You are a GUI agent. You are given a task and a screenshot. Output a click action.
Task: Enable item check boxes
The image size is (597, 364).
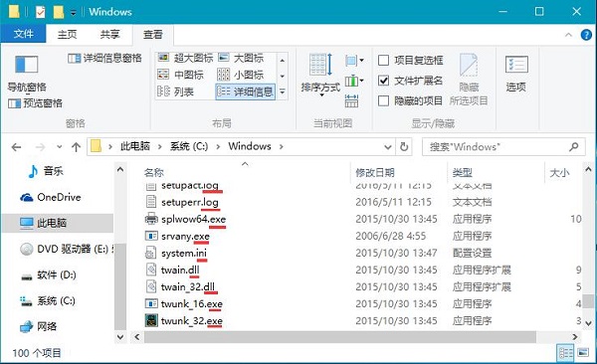383,60
